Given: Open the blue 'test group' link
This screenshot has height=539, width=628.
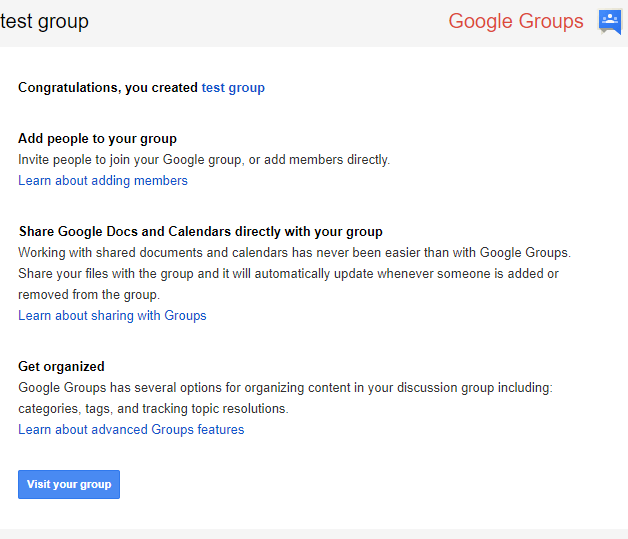Looking at the screenshot, I should [233, 88].
